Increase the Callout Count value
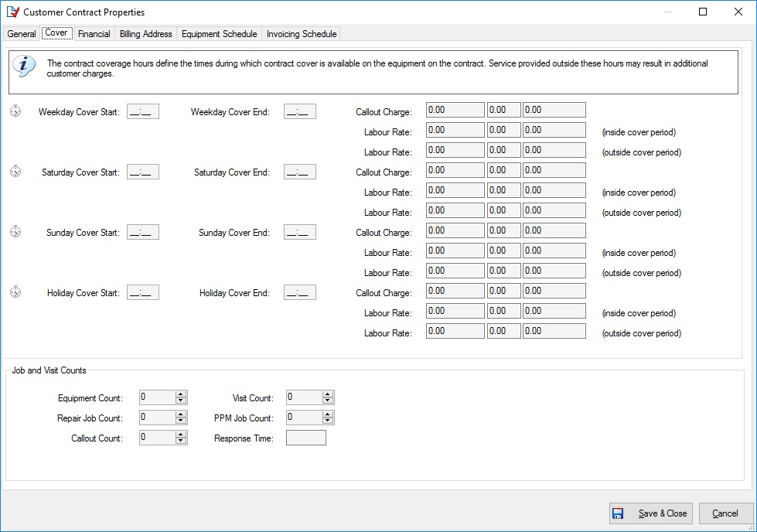The image size is (757, 532). pyautogui.click(x=181, y=435)
